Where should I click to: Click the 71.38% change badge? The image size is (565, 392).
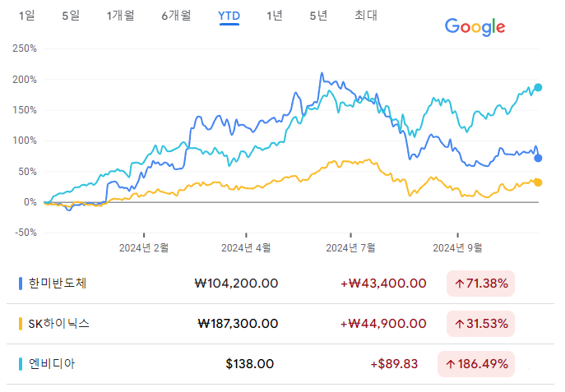[480, 284]
